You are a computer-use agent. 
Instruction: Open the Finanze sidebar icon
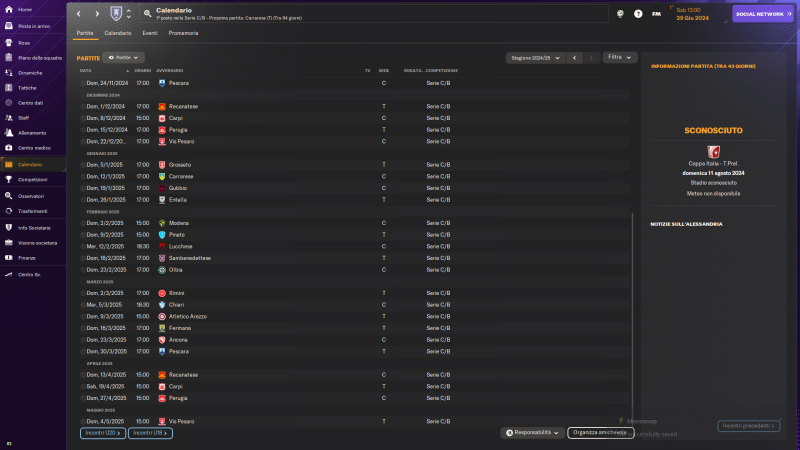[8, 258]
